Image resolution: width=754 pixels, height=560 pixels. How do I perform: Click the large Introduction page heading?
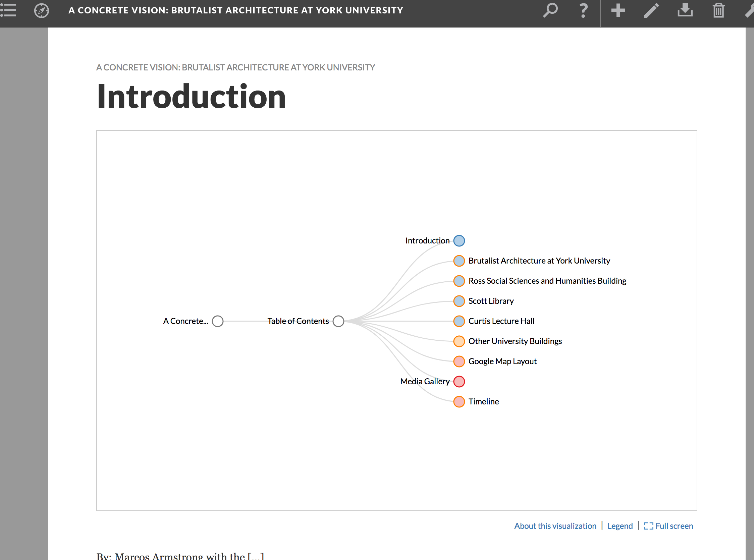pos(191,96)
